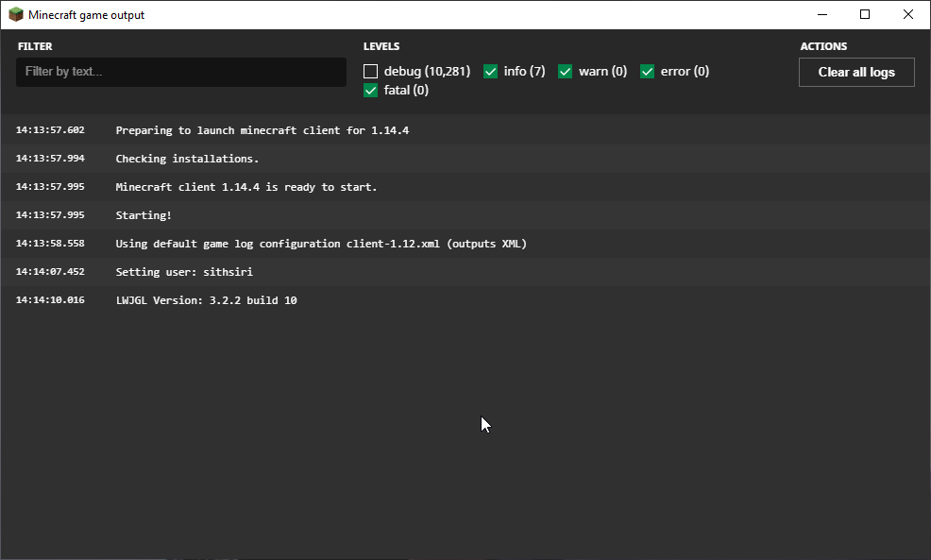This screenshot has width=931, height=560.
Task: Select the 'Preparing to launch minecraft client' entry
Action: pos(262,130)
